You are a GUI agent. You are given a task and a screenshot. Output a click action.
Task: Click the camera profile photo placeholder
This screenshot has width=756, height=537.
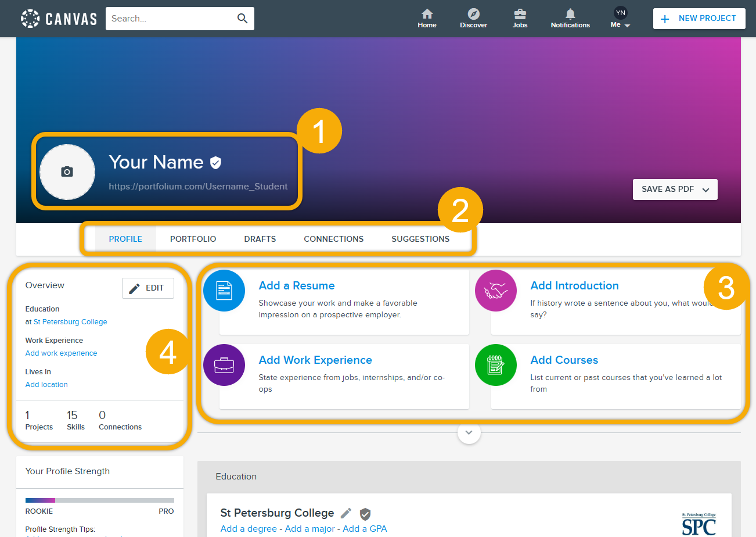coord(67,172)
